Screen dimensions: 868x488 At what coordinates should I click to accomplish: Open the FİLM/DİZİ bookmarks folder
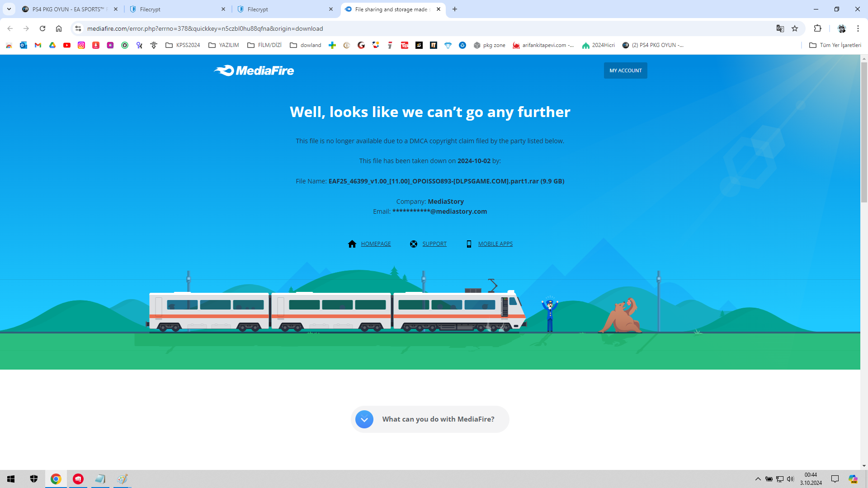pos(264,45)
